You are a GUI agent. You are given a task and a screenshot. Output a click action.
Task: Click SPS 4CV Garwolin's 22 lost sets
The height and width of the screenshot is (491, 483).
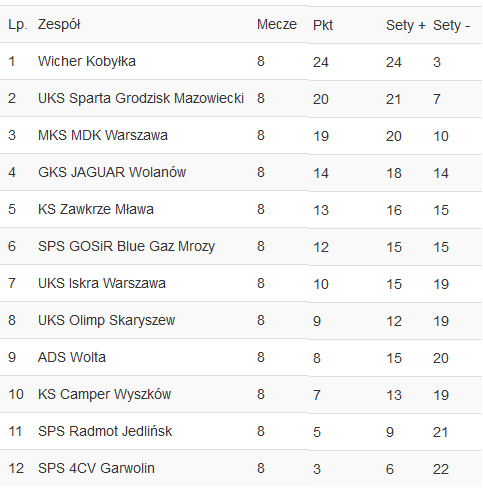441,469
